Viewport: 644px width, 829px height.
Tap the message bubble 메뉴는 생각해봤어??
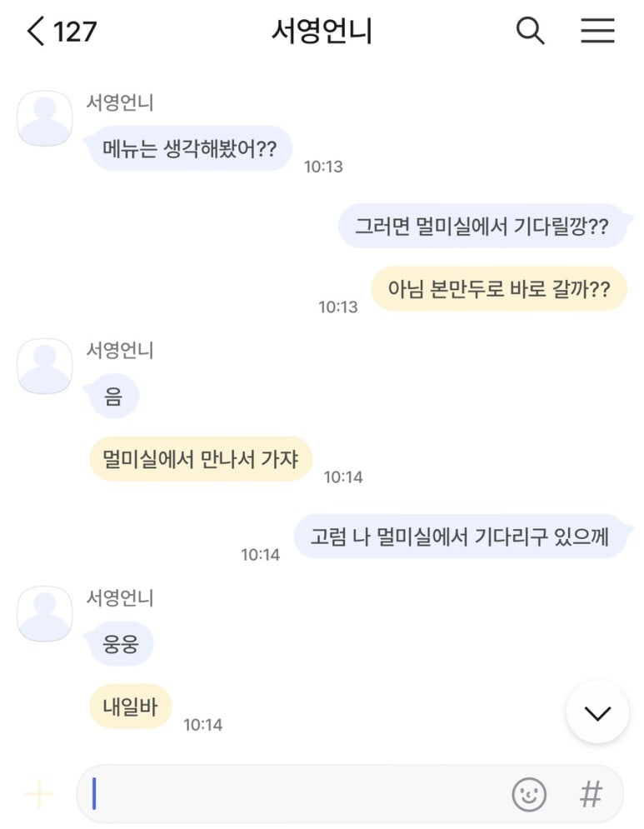(189, 148)
